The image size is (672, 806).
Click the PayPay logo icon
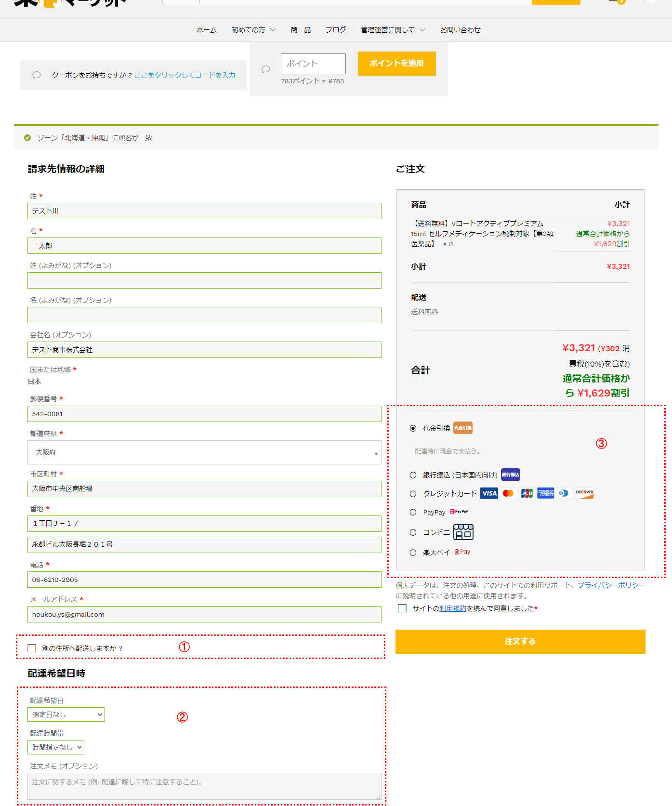(459, 512)
